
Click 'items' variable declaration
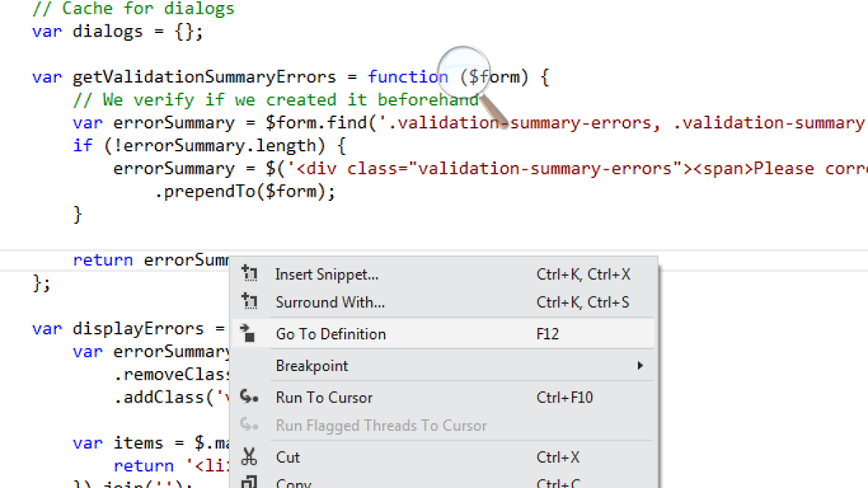138,443
